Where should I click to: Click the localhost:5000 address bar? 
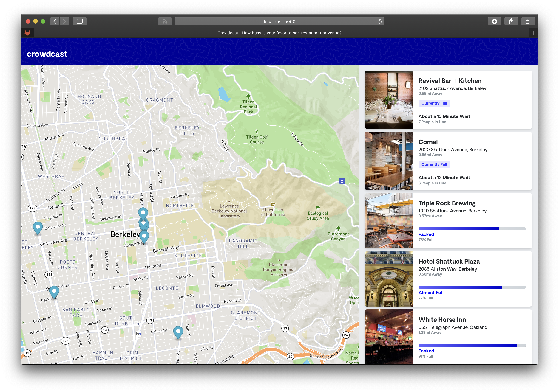pyautogui.click(x=279, y=21)
